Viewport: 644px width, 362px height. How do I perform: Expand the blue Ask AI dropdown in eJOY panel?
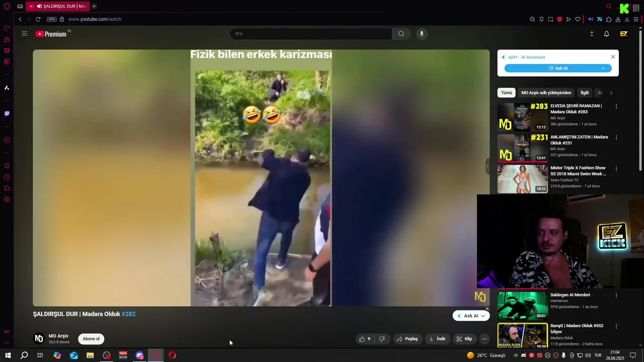point(603,68)
